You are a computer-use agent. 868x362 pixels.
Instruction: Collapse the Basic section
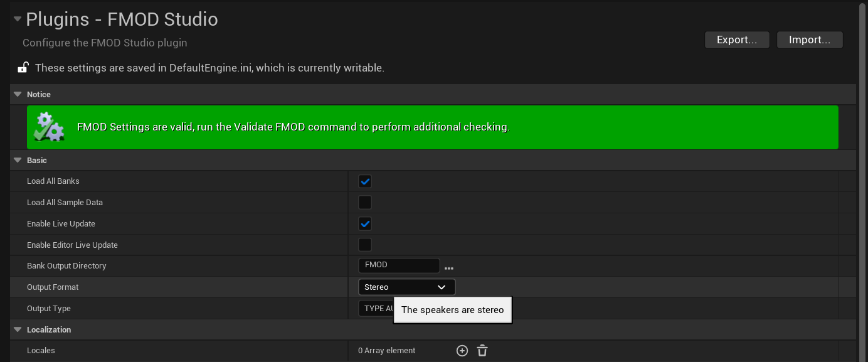click(x=18, y=161)
